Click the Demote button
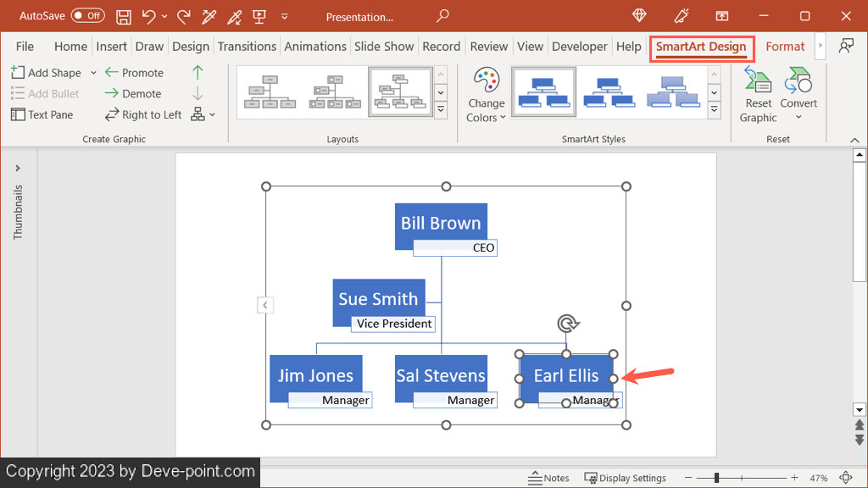 133,94
